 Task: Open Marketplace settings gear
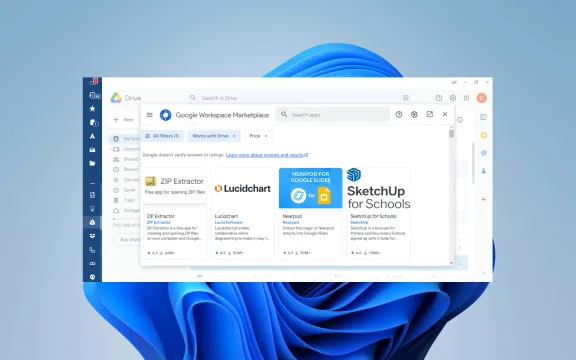[x=414, y=115]
